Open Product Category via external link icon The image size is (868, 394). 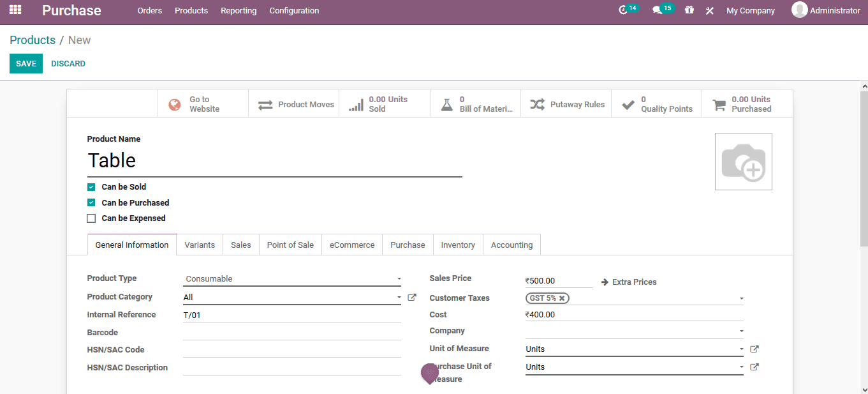tap(411, 297)
